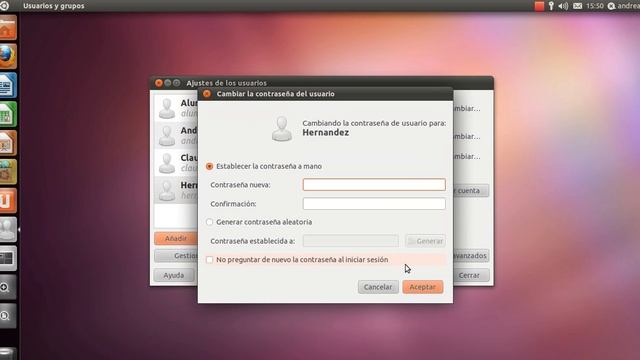This screenshot has width=640, height=360.
Task: Click Añadir in Ajustes de los usuarios
Action: click(x=176, y=238)
